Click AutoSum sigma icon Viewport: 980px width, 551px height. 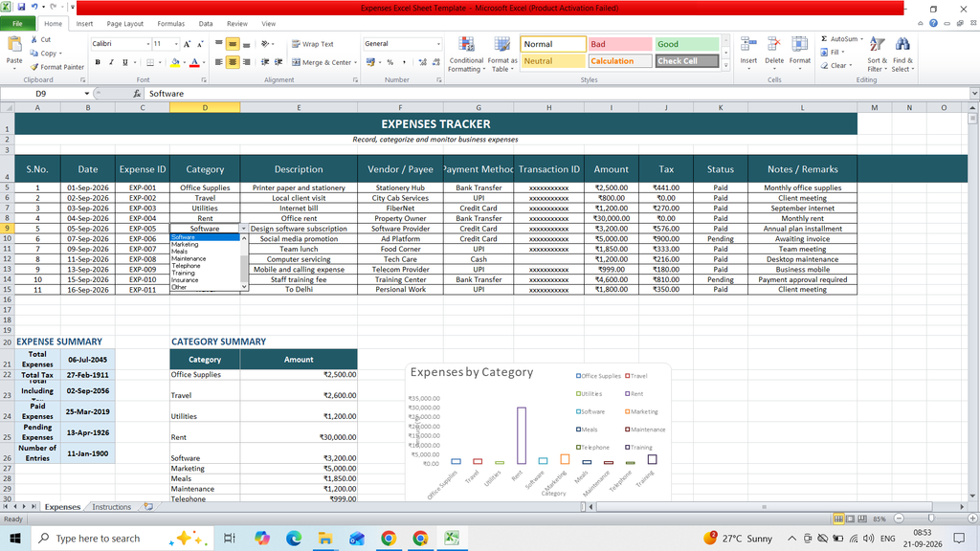824,38
